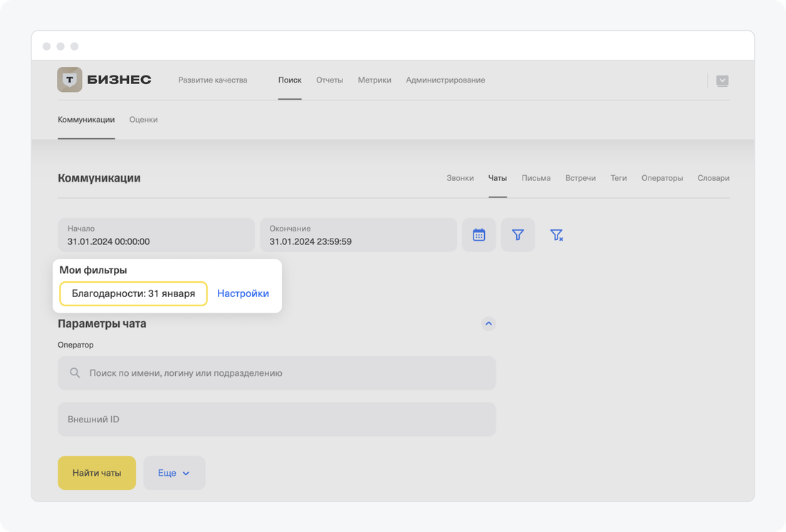Screen dimensions: 786x532
Task: Open the calendar date picker icon
Action: click(479, 235)
